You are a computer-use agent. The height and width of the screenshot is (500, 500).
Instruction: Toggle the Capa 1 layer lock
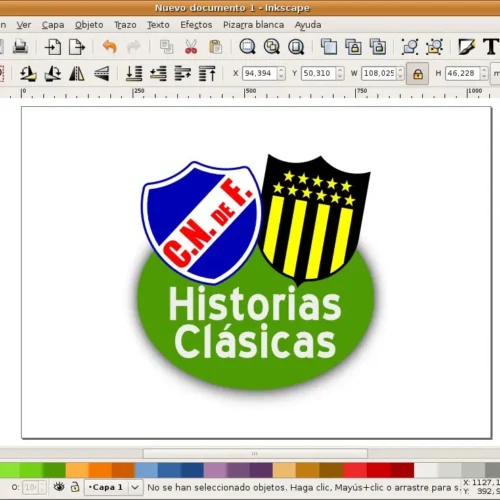(75, 487)
